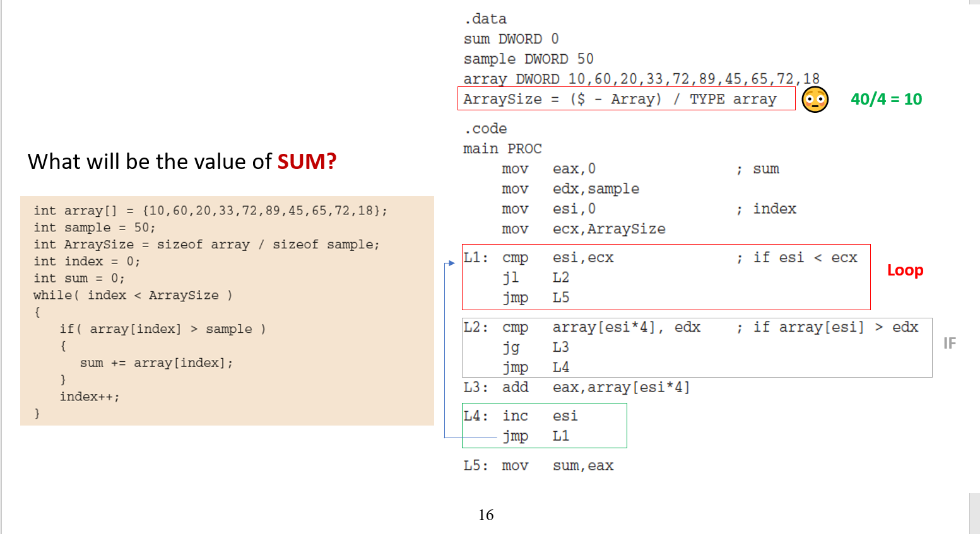Click the "jmp L1" instruction
This screenshot has height=534, width=980.
[x=536, y=436]
